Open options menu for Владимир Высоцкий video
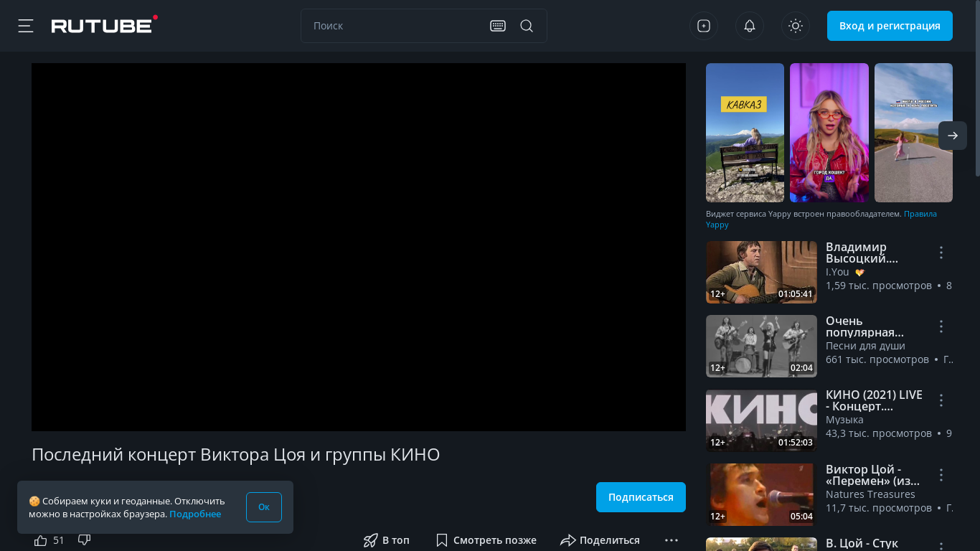Viewport: 980px width, 551px height. (941, 253)
